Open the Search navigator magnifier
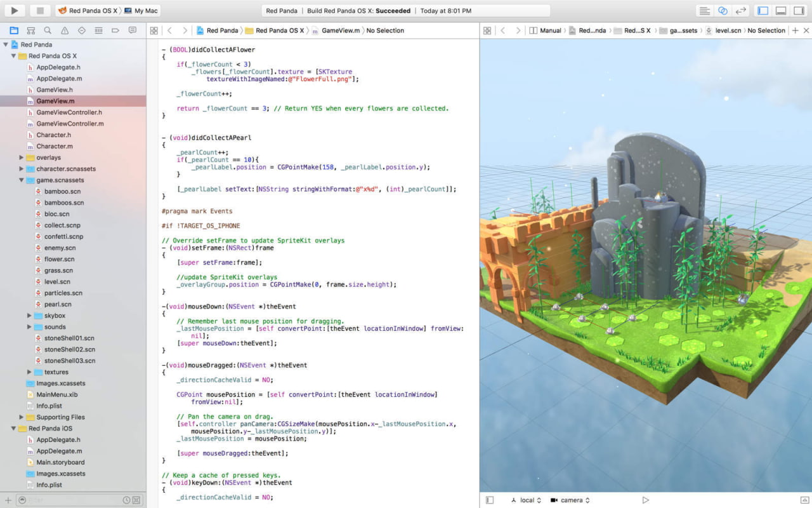 (47, 30)
